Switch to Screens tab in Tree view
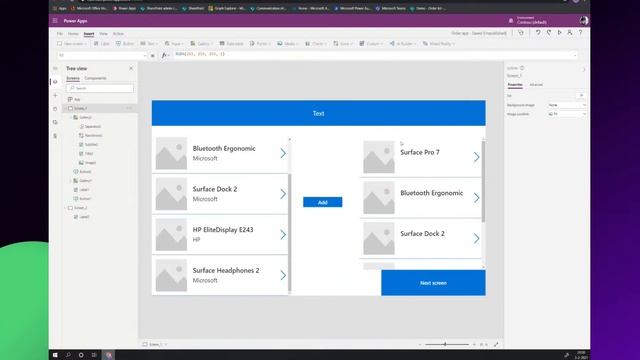 coord(73,78)
